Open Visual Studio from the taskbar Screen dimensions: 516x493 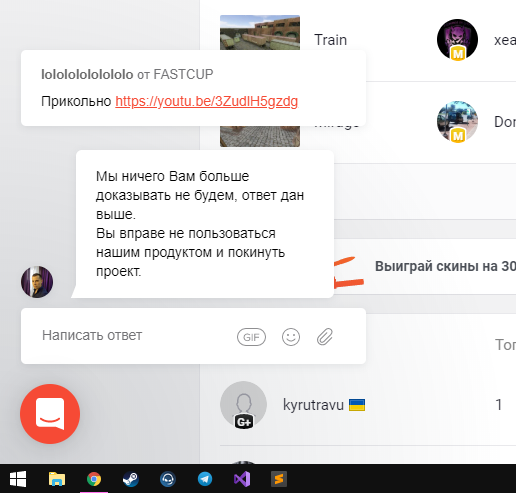(x=242, y=479)
